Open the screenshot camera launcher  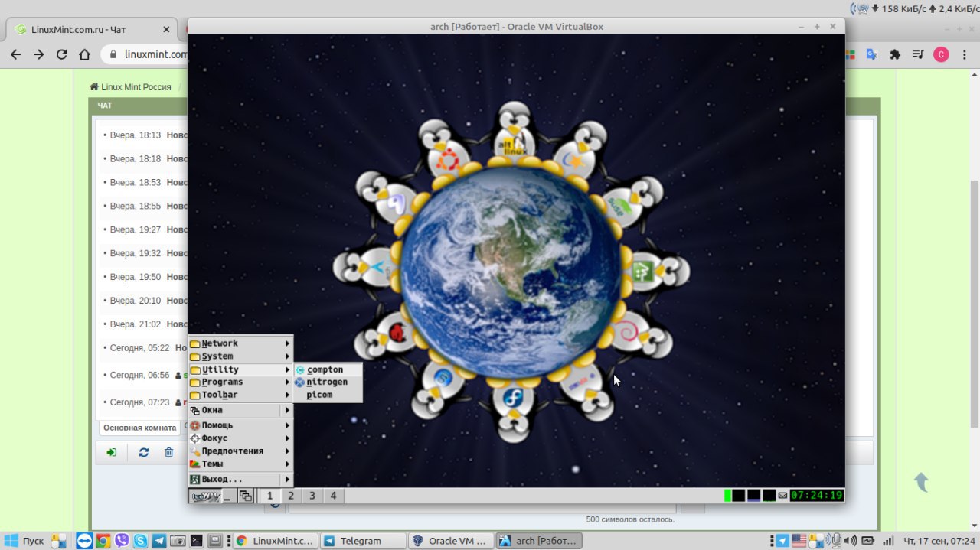pyautogui.click(x=178, y=541)
